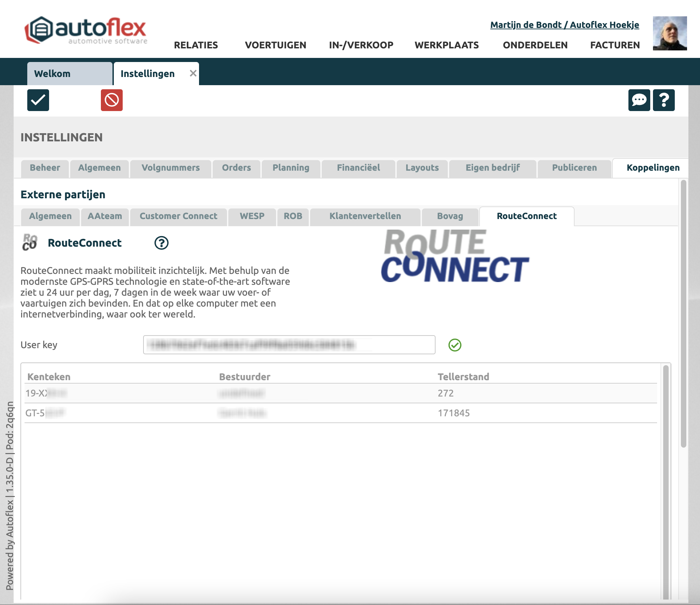Click the settings panel vertical scrollbar
The image size is (700, 605).
click(x=683, y=313)
